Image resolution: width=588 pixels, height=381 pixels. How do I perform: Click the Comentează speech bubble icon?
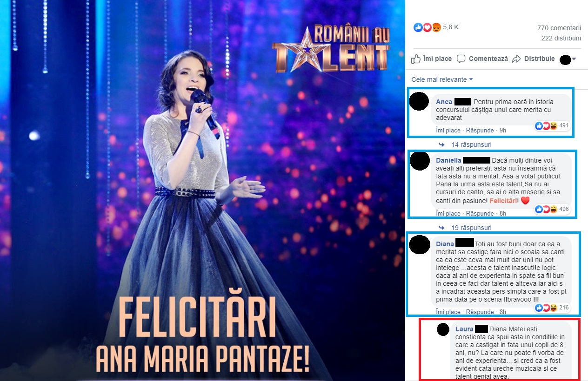coord(461,59)
